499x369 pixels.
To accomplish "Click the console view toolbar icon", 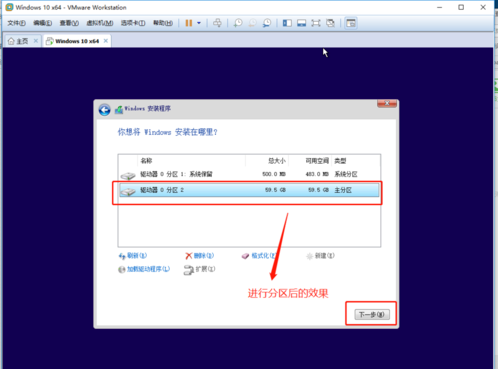I will (x=351, y=23).
